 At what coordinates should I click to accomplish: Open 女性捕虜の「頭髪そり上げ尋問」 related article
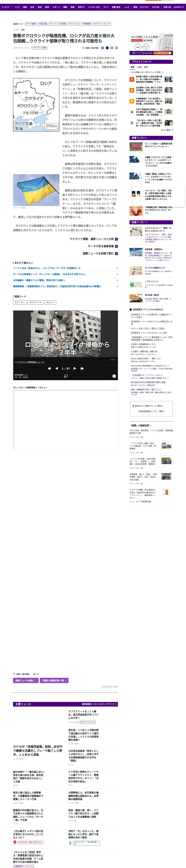tap(65, 280)
